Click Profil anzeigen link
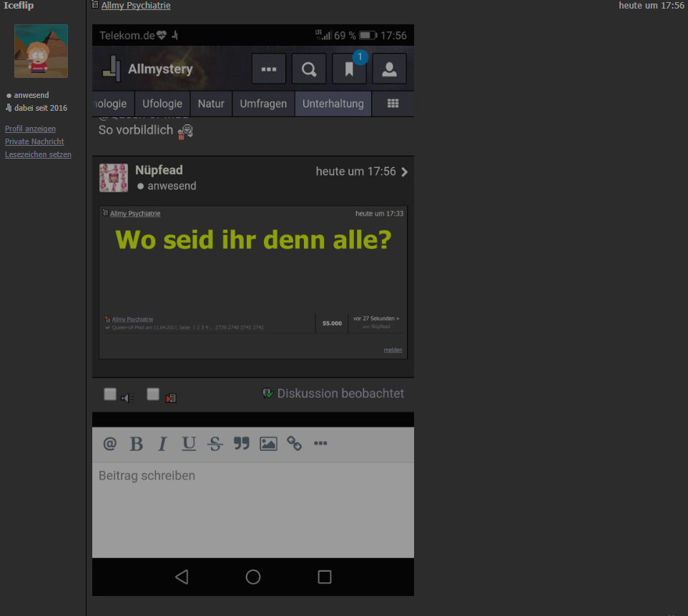 [30, 129]
